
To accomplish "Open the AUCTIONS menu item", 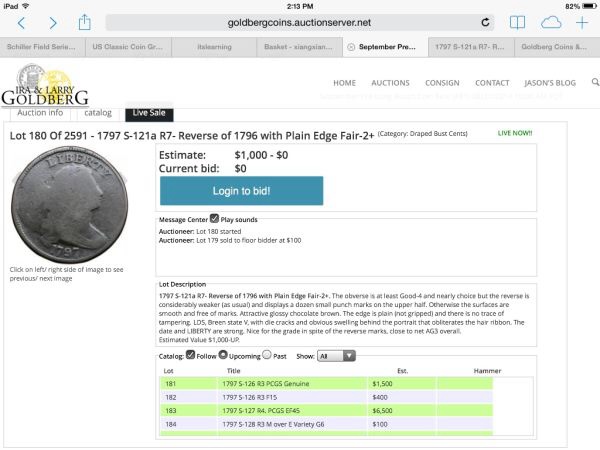I will point(390,83).
